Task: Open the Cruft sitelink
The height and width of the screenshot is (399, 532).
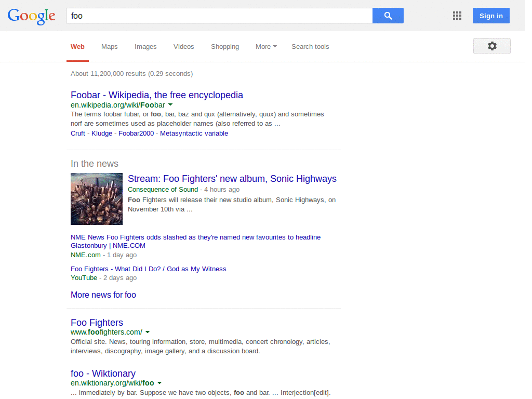Action: pos(78,134)
